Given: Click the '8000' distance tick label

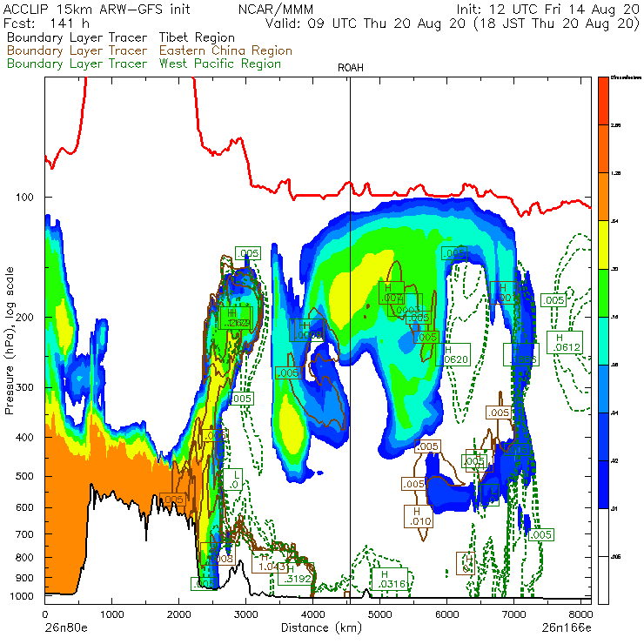Looking at the screenshot, I should click(580, 614).
